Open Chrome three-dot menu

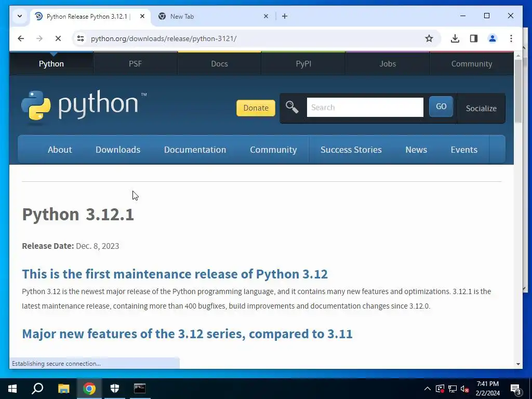[511, 38]
